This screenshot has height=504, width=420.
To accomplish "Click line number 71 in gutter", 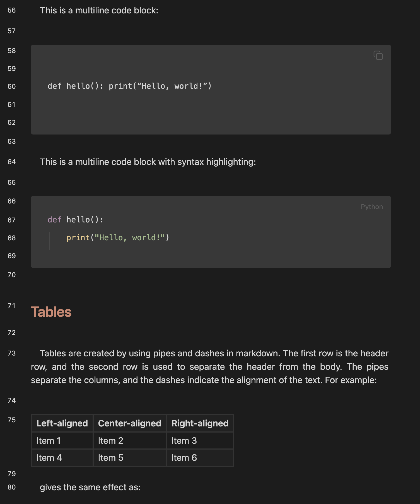I will coord(12,306).
